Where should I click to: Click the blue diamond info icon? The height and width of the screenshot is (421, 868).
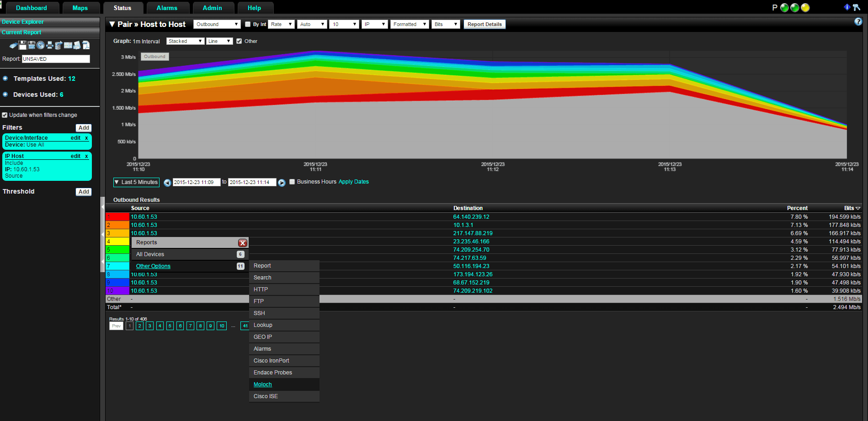point(847,7)
